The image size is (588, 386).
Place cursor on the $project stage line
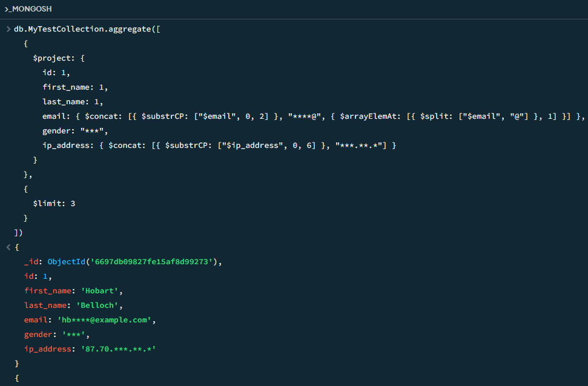[x=59, y=58]
